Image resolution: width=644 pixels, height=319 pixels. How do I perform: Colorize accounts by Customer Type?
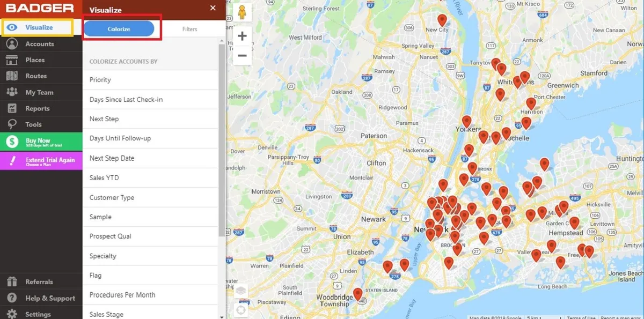[x=150, y=197]
